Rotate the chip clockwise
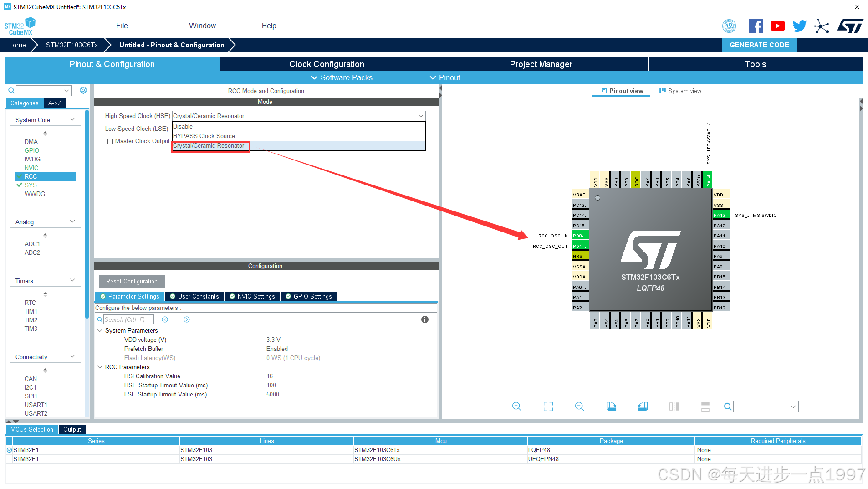 point(611,406)
